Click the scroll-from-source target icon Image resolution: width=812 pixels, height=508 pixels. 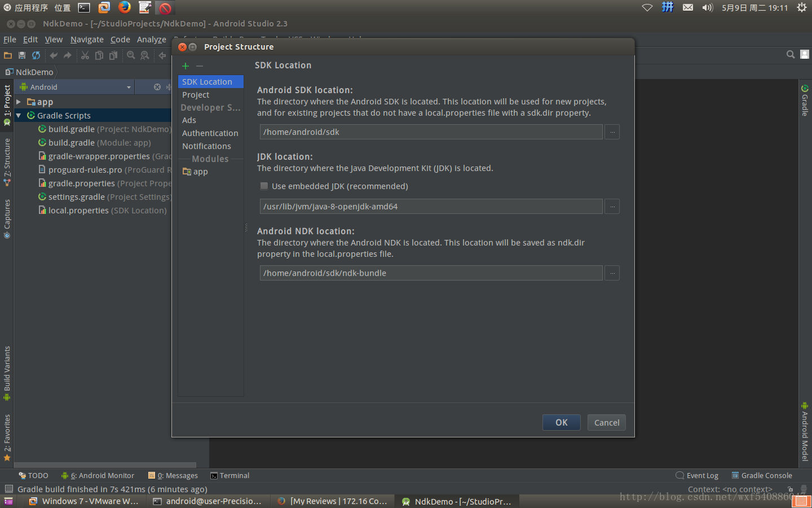tap(157, 87)
